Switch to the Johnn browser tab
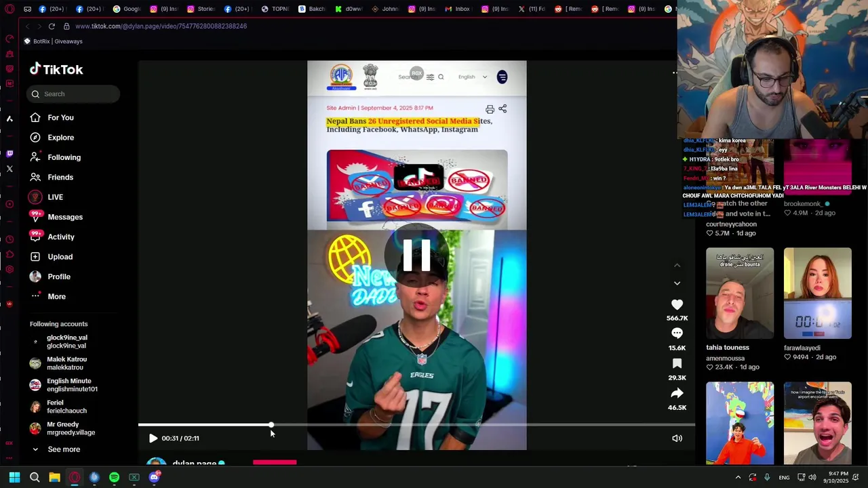The image size is (868, 488). coord(384,9)
